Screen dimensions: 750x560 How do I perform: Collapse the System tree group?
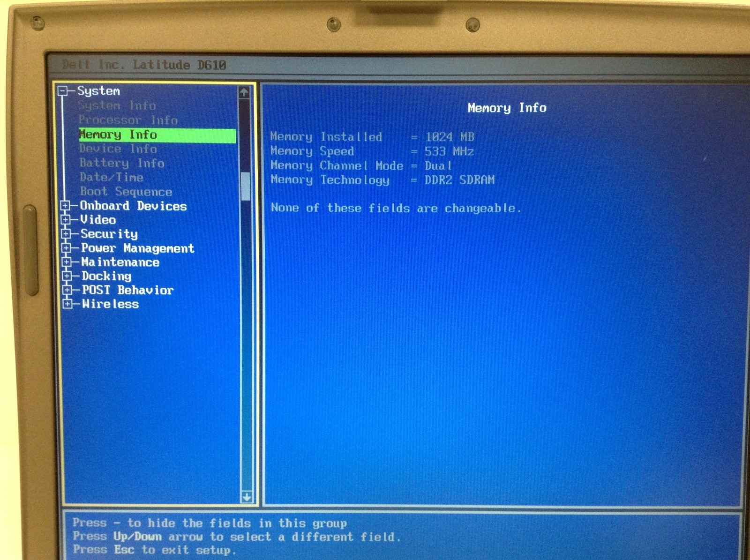tap(63, 90)
